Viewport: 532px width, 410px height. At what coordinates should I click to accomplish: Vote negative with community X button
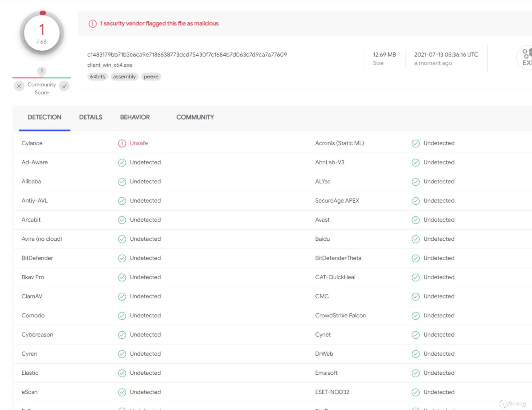(19, 86)
